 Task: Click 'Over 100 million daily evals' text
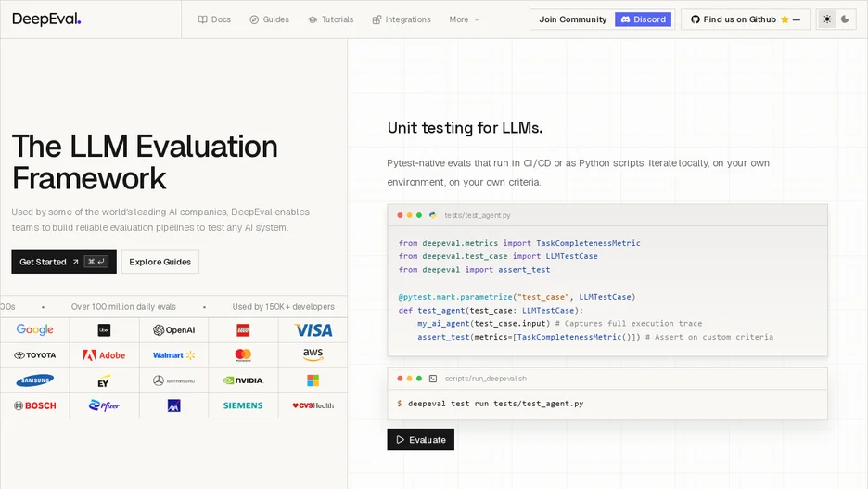point(123,307)
